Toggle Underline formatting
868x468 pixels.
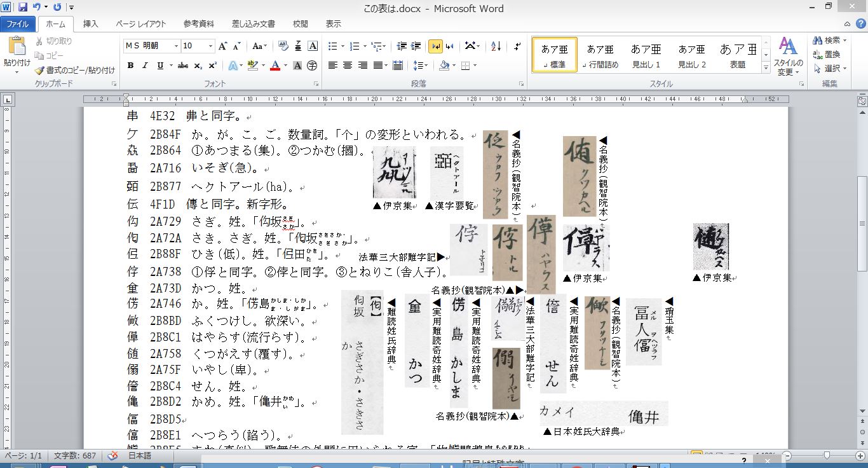(x=160, y=65)
